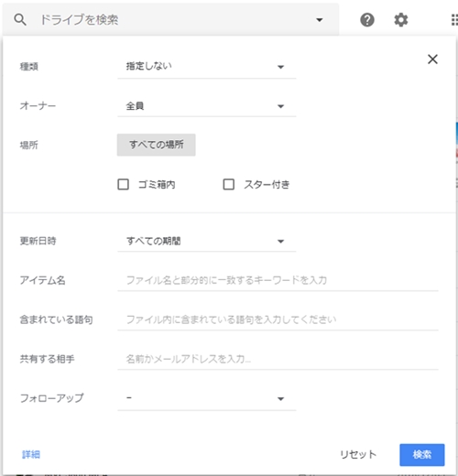Screen dimensions: 458x476
Task: Open the help question mark icon
Action: (367, 20)
